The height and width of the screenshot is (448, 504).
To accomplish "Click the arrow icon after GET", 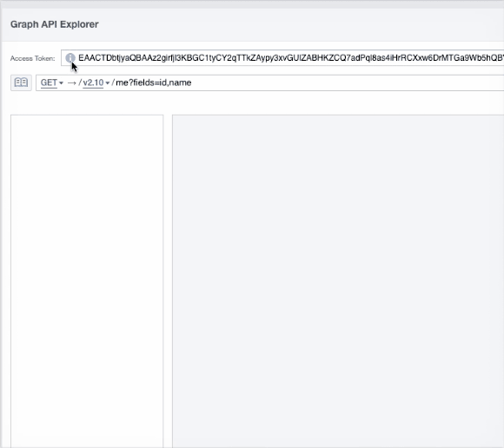I will (71, 82).
